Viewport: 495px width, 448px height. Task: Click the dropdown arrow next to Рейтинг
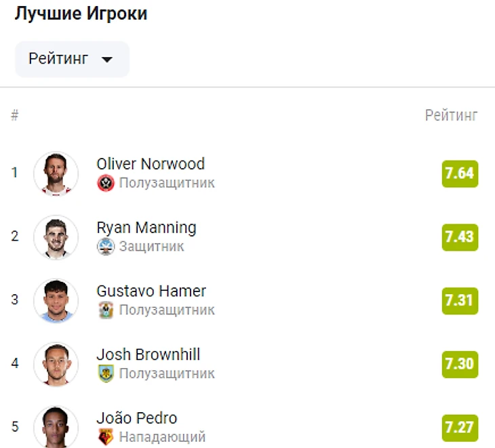(x=107, y=60)
